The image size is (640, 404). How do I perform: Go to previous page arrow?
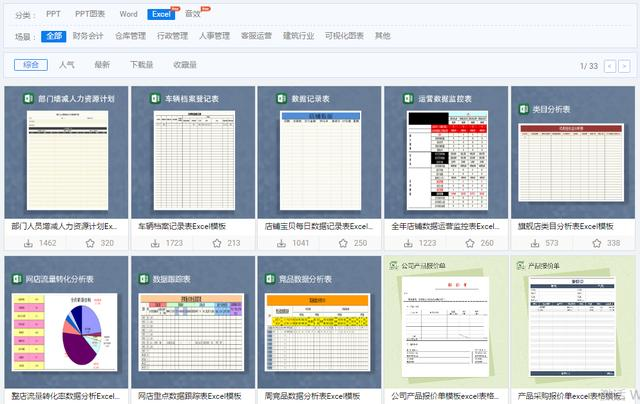pyautogui.click(x=610, y=66)
